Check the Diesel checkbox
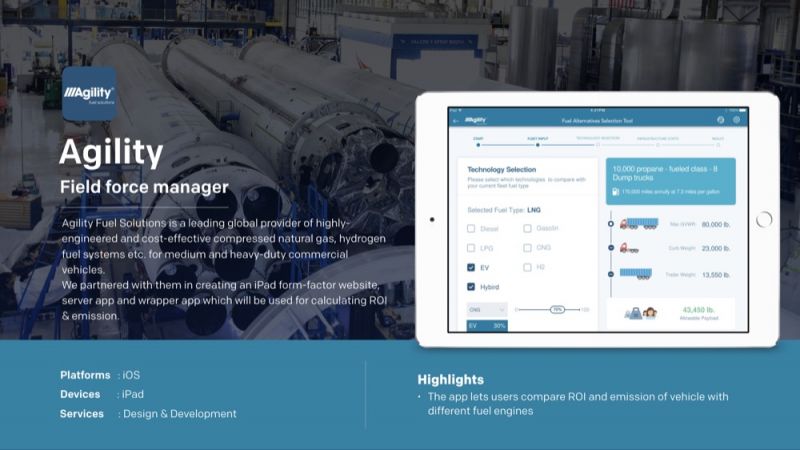This screenshot has width=800, height=450. (471, 229)
